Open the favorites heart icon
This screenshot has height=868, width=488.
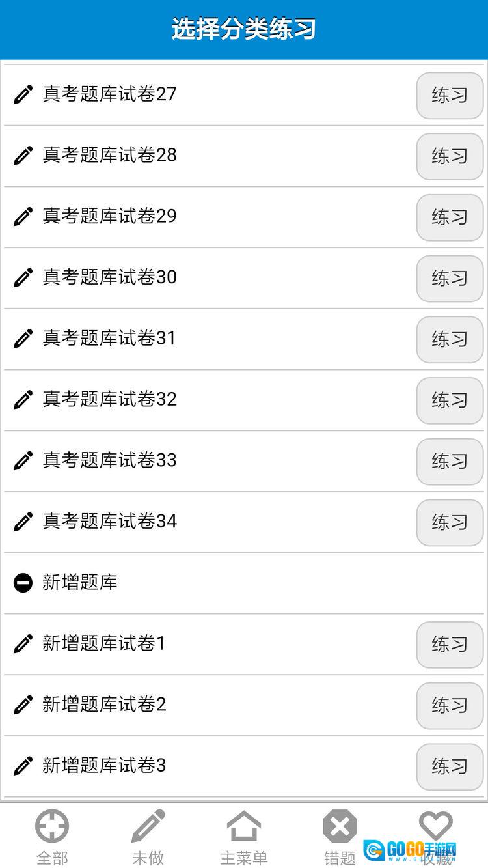click(x=435, y=827)
